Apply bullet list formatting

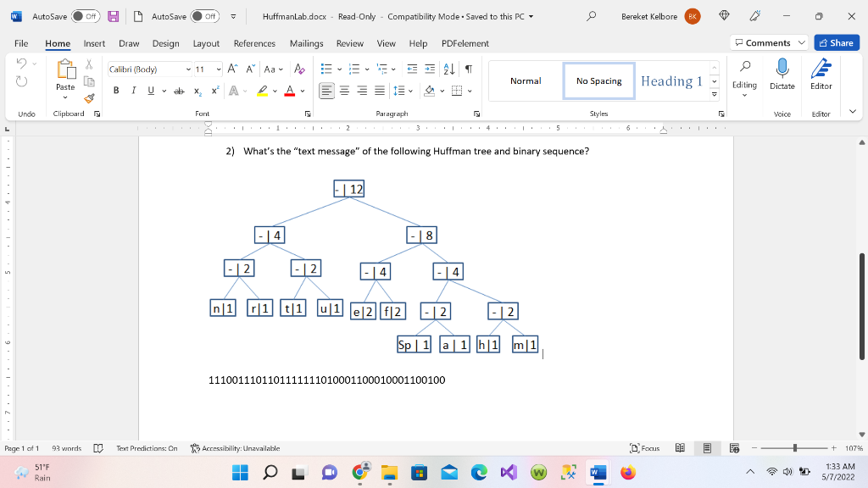325,68
